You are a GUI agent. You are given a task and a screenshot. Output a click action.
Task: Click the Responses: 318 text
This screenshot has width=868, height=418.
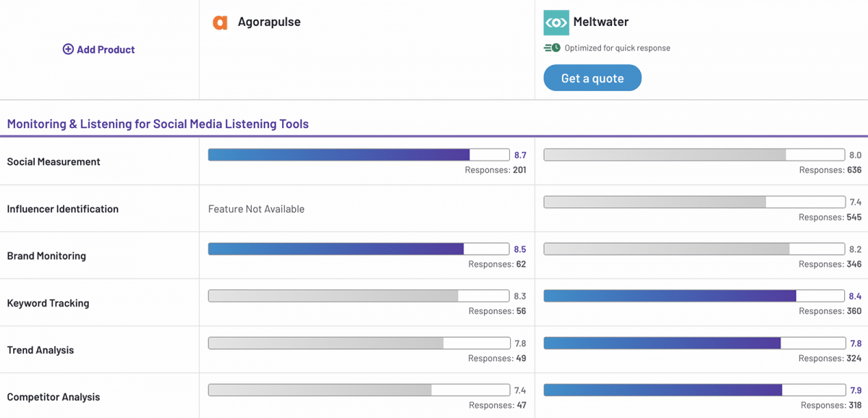point(831,405)
